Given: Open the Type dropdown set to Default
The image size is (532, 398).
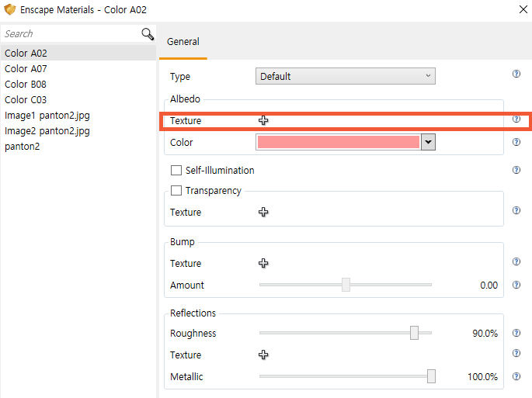Looking at the screenshot, I should 345,76.
